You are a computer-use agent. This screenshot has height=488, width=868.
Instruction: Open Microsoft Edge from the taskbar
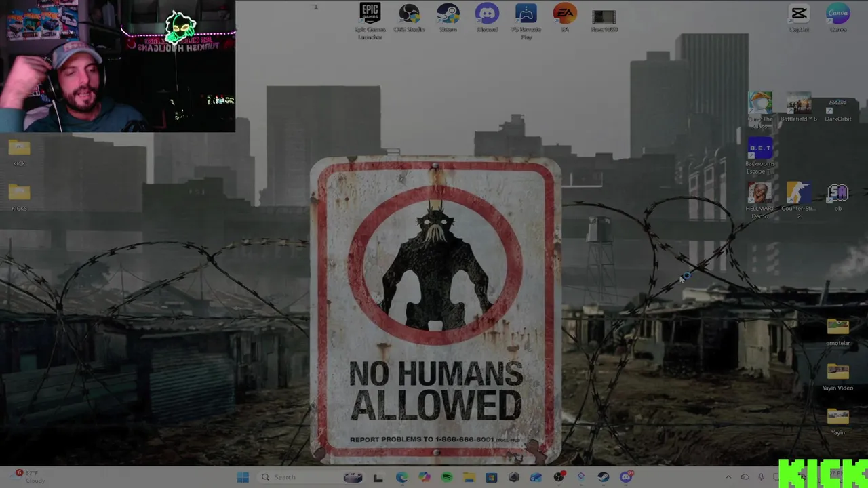(401, 477)
